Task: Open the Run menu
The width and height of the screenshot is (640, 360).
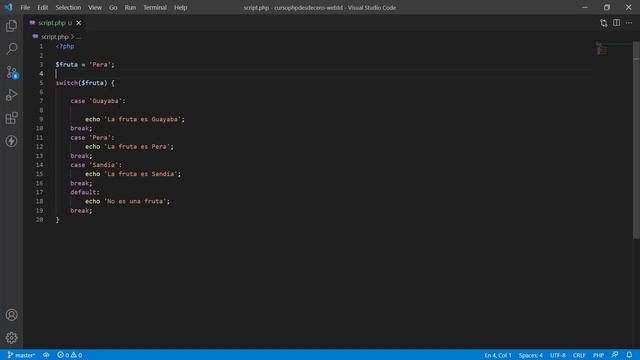Action: pyautogui.click(x=130, y=7)
